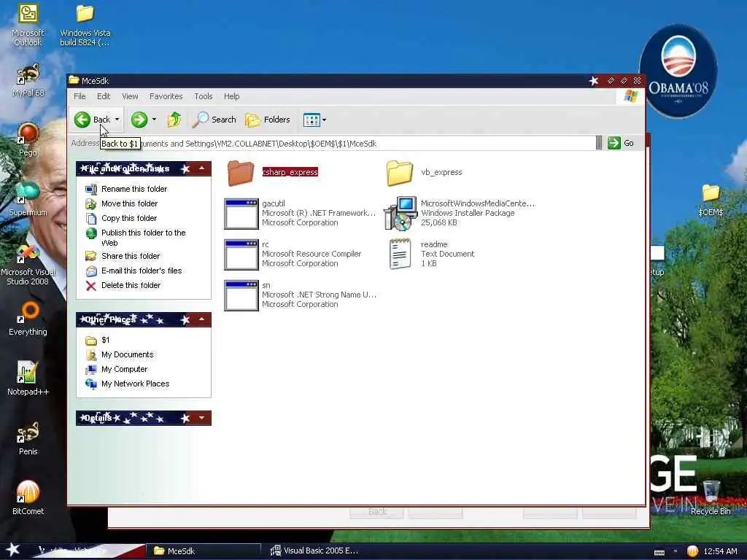Click the keyboard icon in system tray
The height and width of the screenshot is (560, 747).
pyautogui.click(x=659, y=553)
